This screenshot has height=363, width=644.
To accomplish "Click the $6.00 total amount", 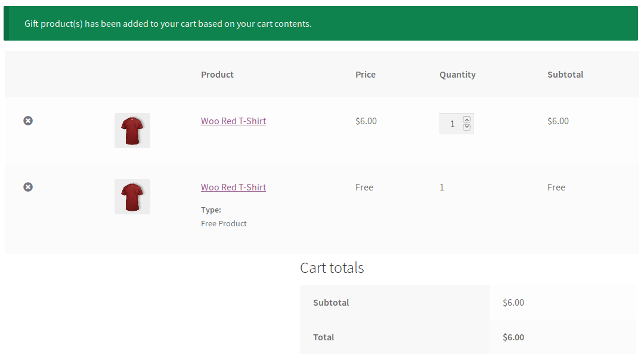I will coord(513,337).
